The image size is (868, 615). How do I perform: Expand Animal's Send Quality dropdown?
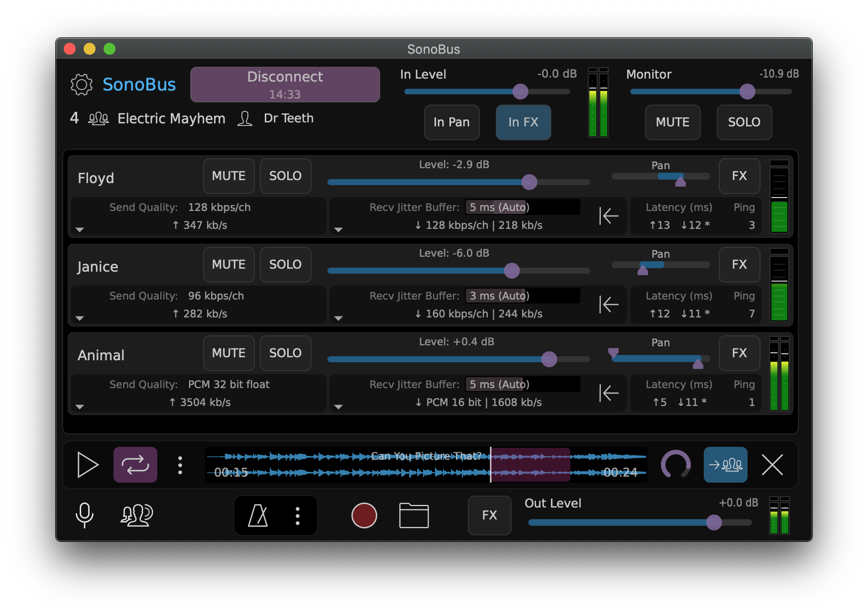[80, 407]
